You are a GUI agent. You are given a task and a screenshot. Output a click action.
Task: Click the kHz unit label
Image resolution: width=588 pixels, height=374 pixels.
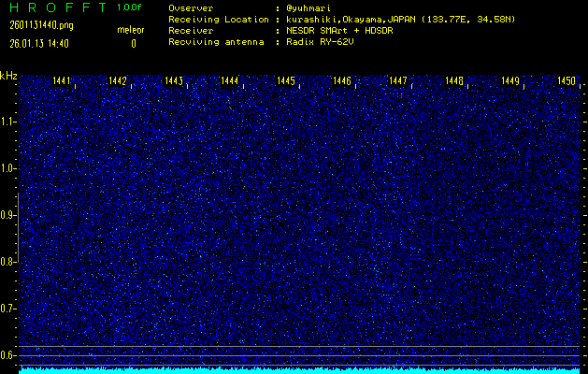[8, 76]
